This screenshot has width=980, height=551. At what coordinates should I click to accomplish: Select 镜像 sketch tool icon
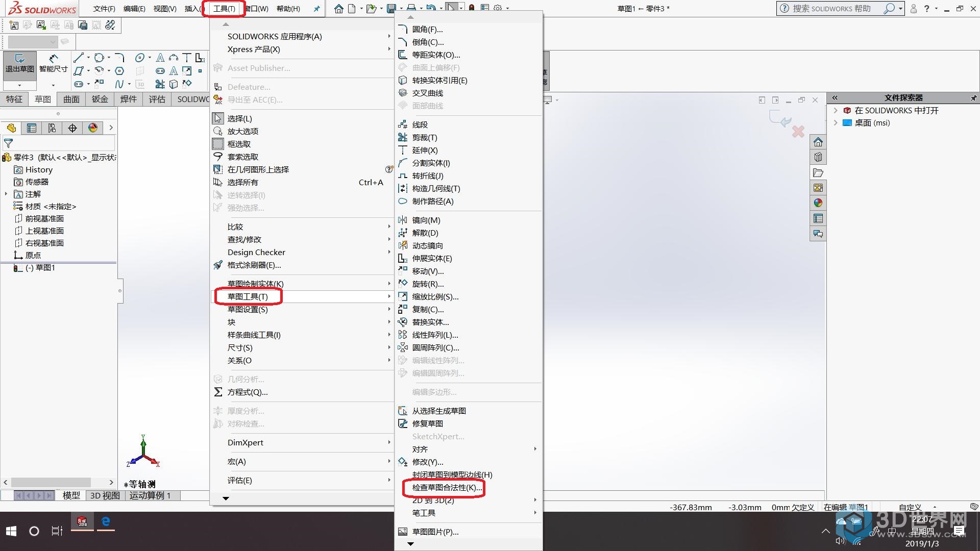pos(403,220)
